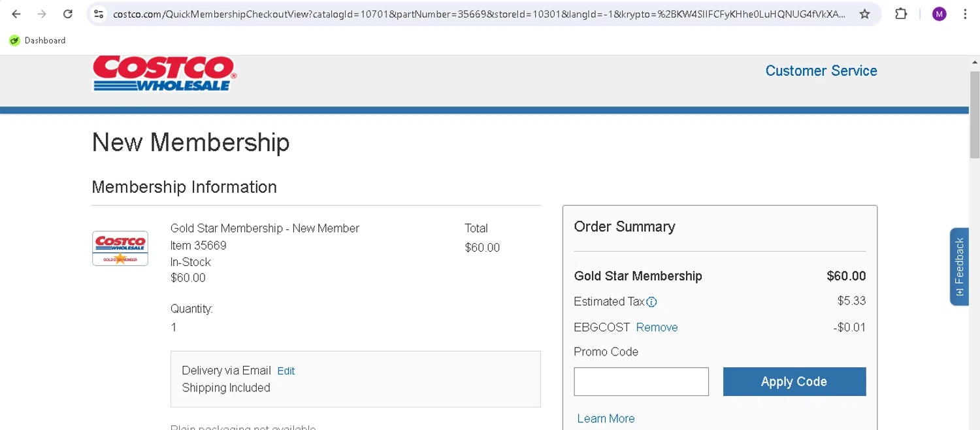This screenshot has width=980, height=430.
Task: Remove the EBGCOST promo code
Action: pyautogui.click(x=657, y=327)
